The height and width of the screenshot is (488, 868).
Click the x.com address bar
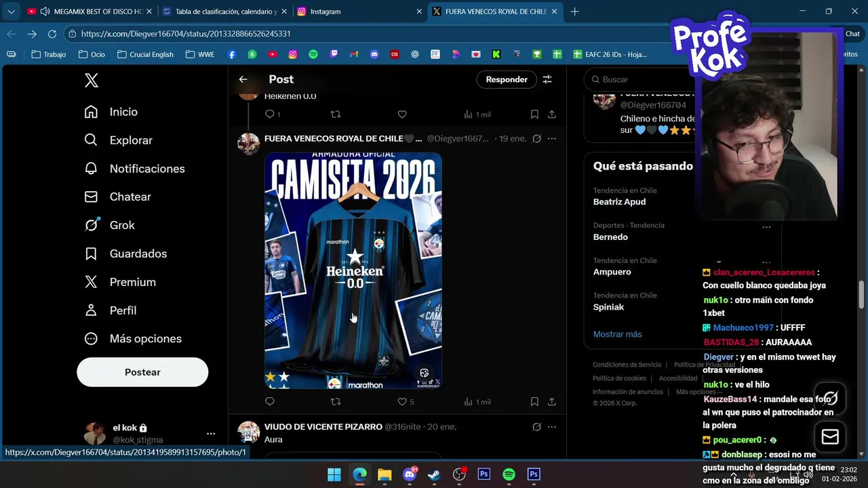pos(366,34)
